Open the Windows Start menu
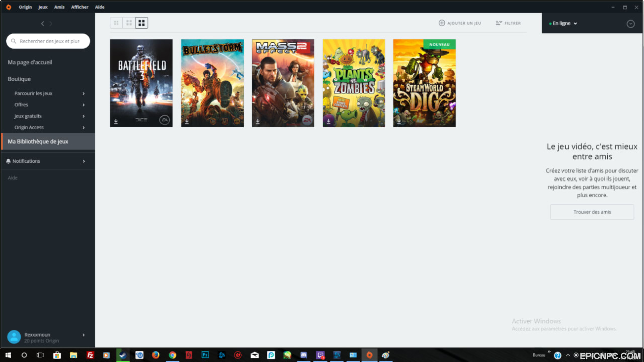 (8, 355)
